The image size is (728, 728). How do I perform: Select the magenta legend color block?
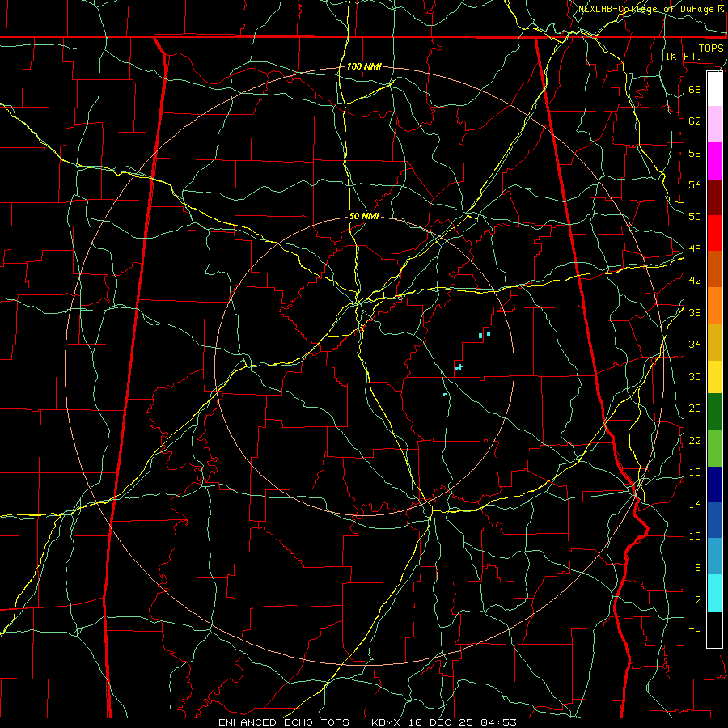coord(714,161)
